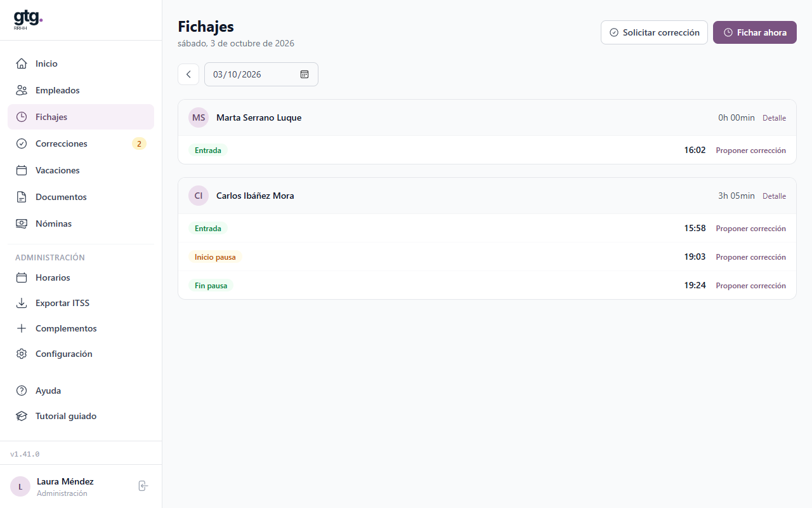The image size is (812, 508).
Task: Click the Fin pausa tag
Action: pyautogui.click(x=211, y=286)
